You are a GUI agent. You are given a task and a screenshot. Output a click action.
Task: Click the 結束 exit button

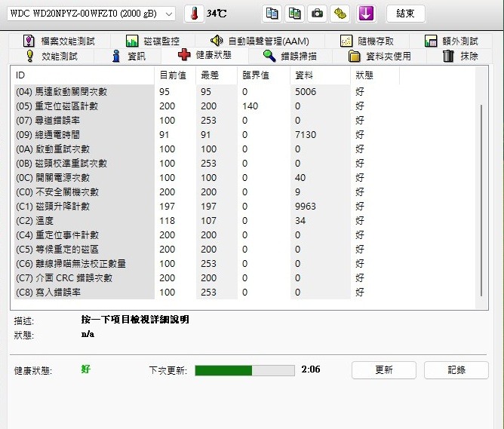click(406, 14)
